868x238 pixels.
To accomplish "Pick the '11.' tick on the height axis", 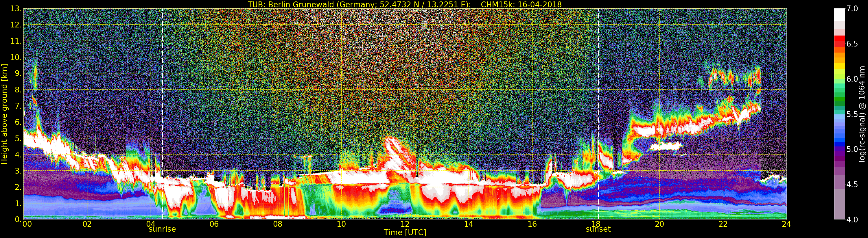I will pyautogui.click(x=16, y=41).
